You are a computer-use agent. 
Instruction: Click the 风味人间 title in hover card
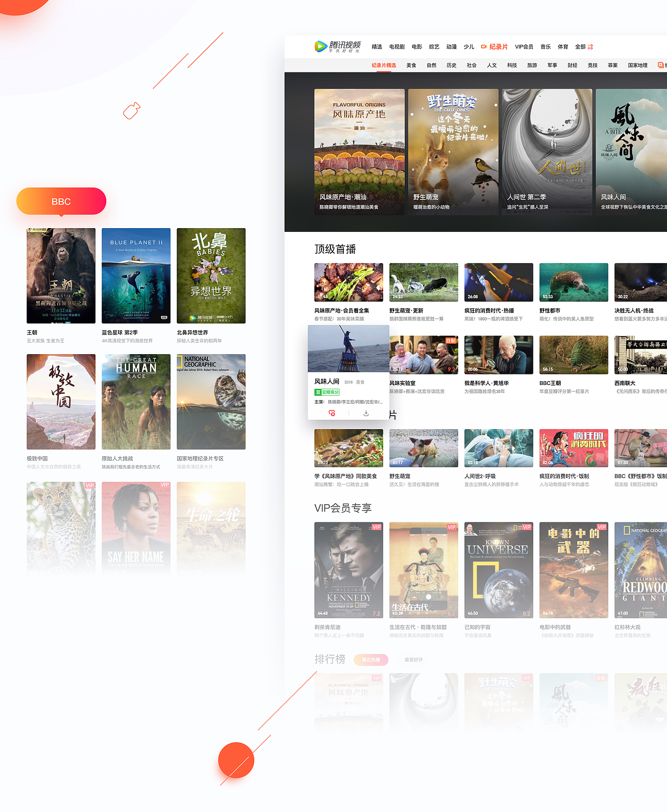pyautogui.click(x=327, y=381)
